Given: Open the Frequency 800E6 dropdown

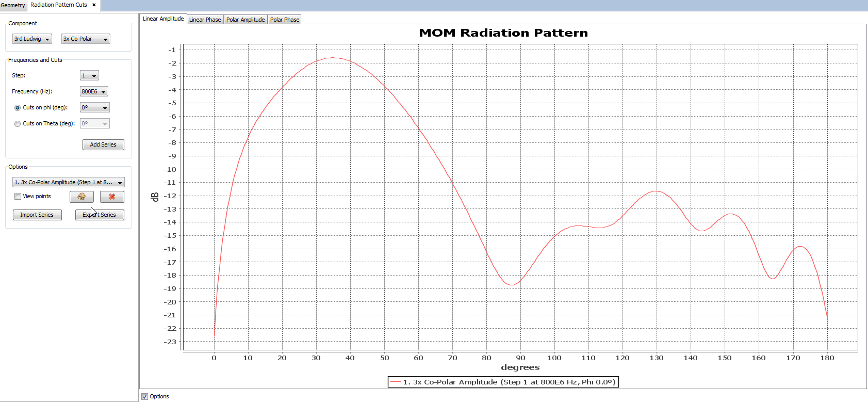Looking at the screenshot, I should (94, 92).
